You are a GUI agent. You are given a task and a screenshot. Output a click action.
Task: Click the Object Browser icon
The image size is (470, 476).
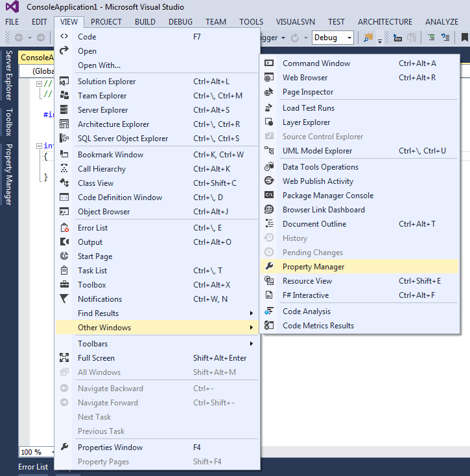pyautogui.click(x=64, y=212)
